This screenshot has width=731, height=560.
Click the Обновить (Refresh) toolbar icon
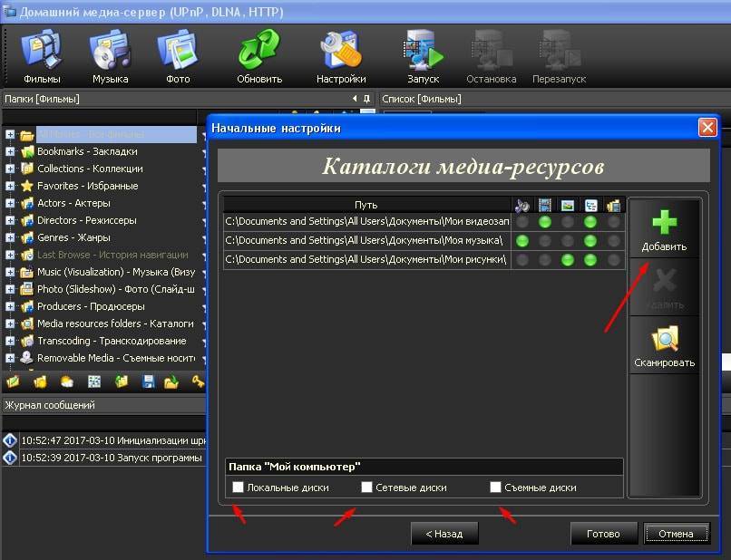(x=259, y=50)
